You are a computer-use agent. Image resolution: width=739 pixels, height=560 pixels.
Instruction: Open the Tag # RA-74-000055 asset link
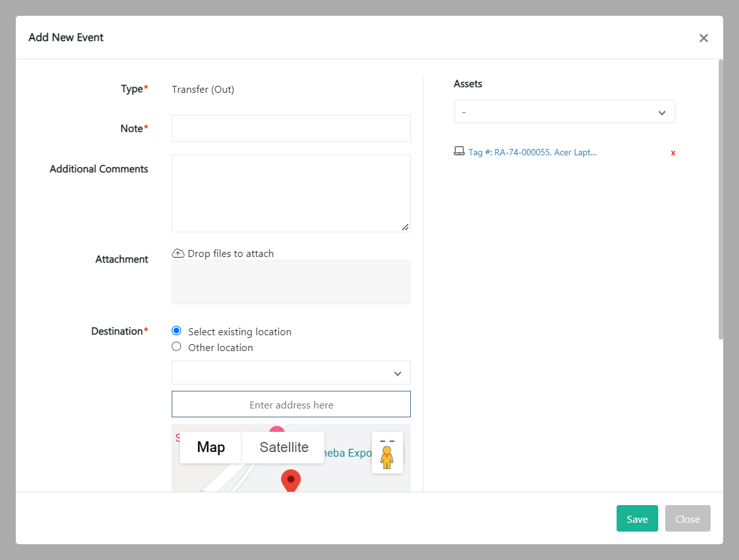point(532,152)
